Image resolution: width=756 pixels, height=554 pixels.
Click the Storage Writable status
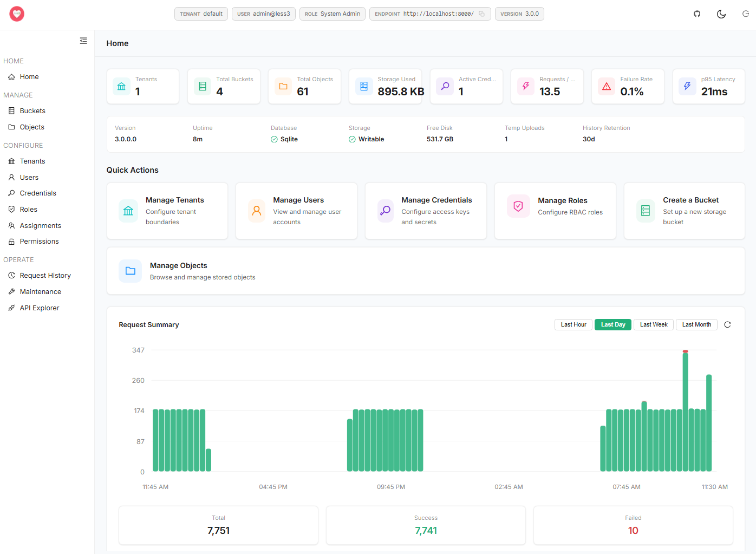[x=367, y=139]
